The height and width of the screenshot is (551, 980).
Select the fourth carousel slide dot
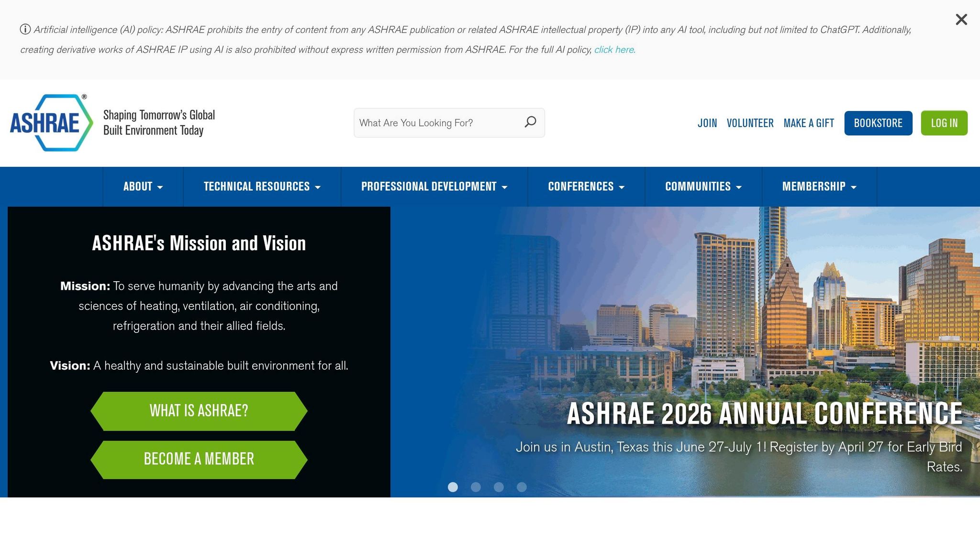522,487
